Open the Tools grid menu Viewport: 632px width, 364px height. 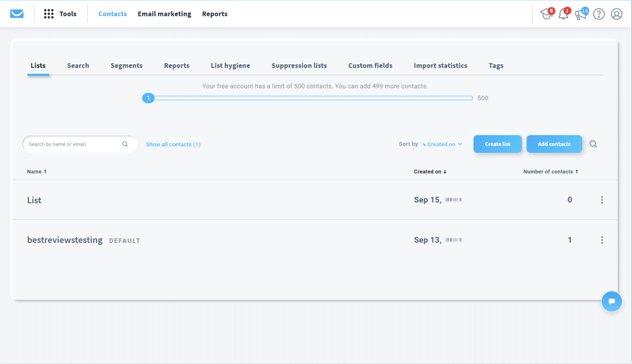(49, 14)
